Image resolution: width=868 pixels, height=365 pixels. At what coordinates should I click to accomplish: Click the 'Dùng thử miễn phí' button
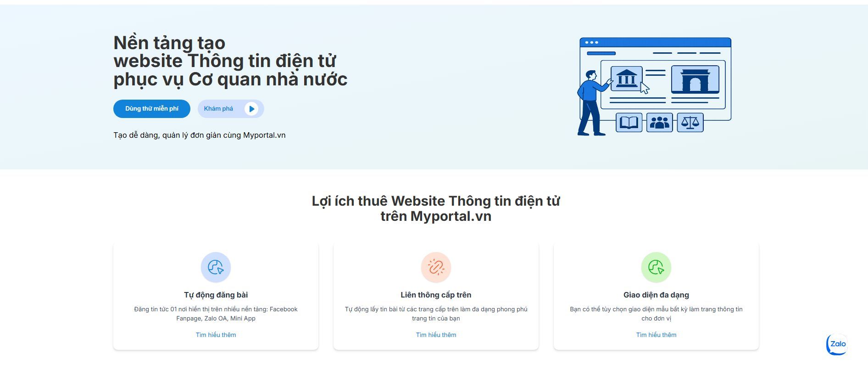151,109
